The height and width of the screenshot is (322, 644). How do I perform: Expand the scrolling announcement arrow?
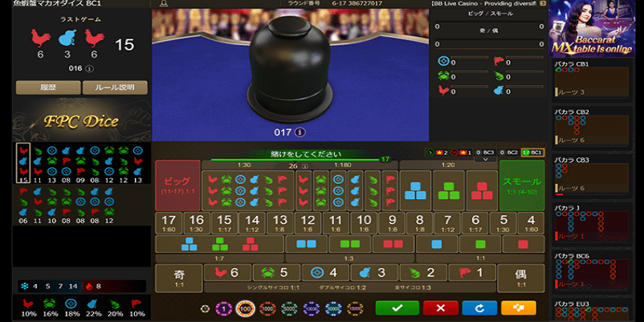pyautogui.click(x=544, y=3)
